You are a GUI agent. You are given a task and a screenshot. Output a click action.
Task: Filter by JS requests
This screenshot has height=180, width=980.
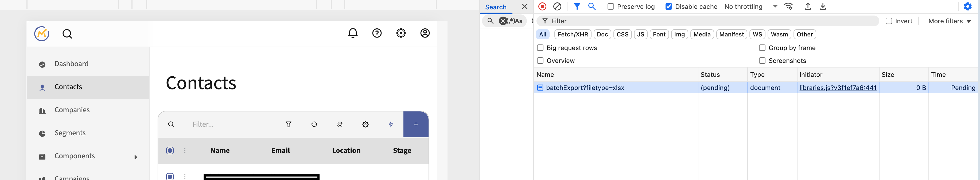tap(641, 34)
